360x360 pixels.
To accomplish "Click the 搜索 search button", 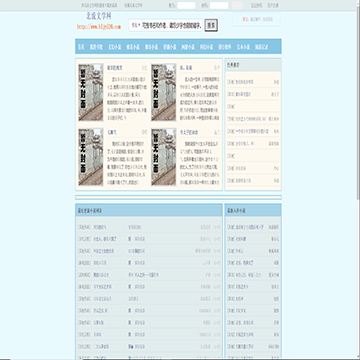I will (211, 25).
